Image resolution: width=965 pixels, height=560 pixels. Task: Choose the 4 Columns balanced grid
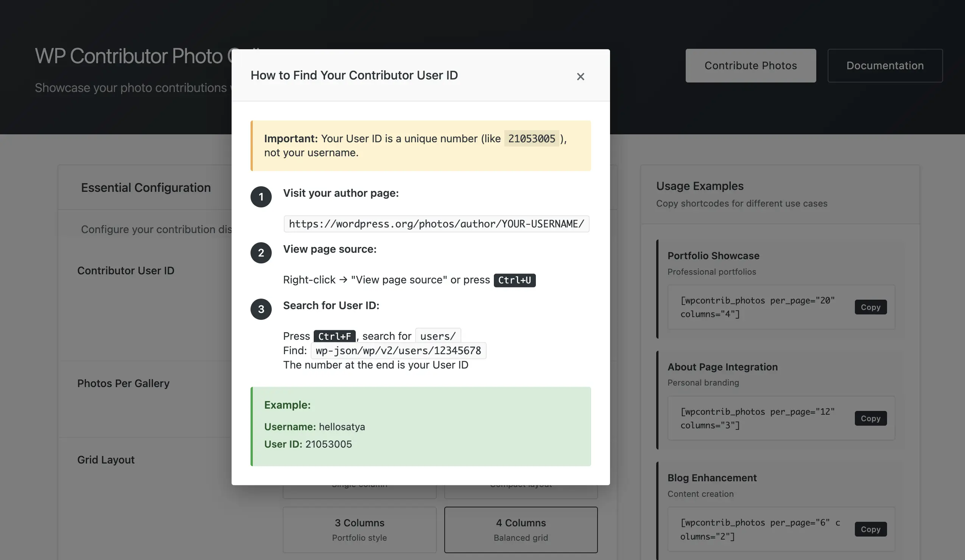[x=520, y=529]
